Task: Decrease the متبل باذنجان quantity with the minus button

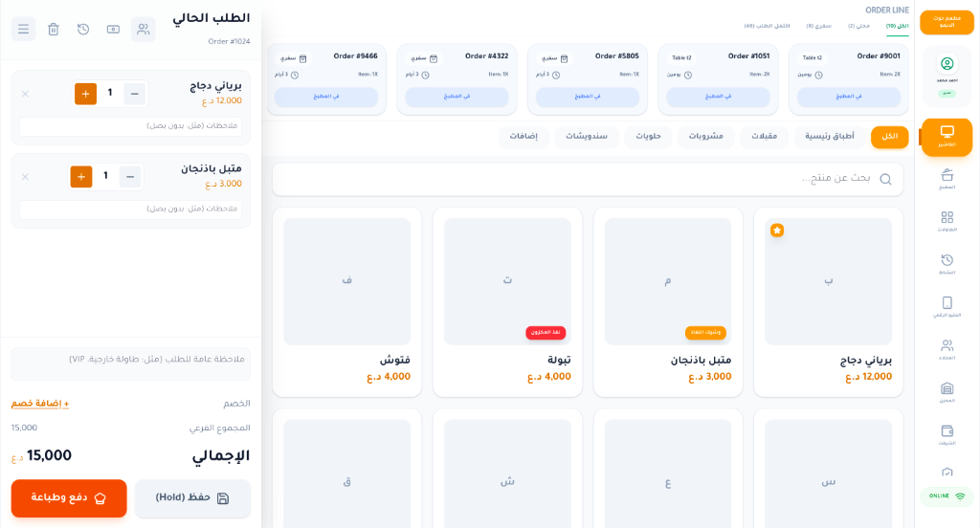Action: pos(130,177)
